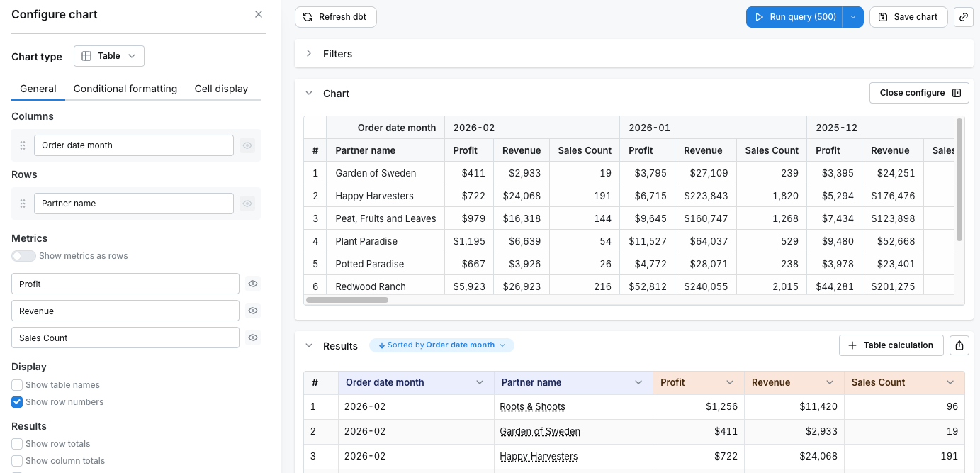Disable the Show row numbers checkbox
980x473 pixels.
coord(16,401)
